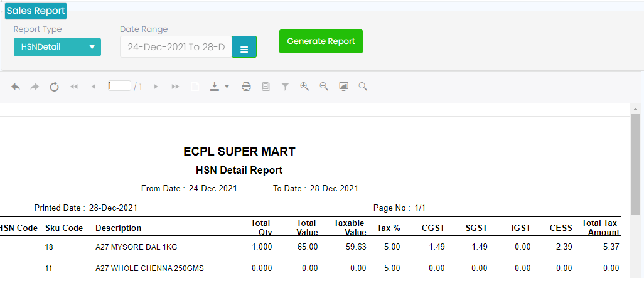The width and height of the screenshot is (644, 281).
Task: Click the refresh report icon
Action: (x=55, y=87)
